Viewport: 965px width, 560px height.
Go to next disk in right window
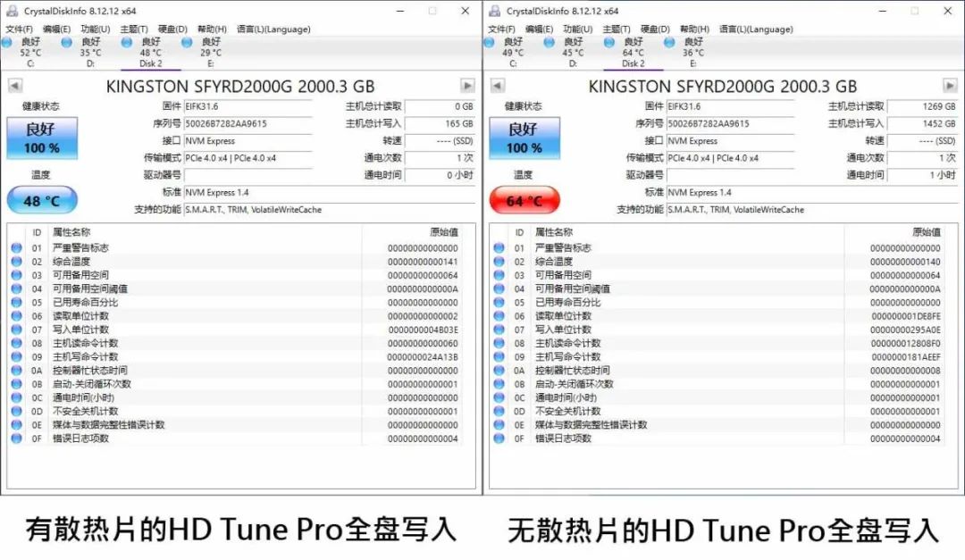(x=950, y=86)
